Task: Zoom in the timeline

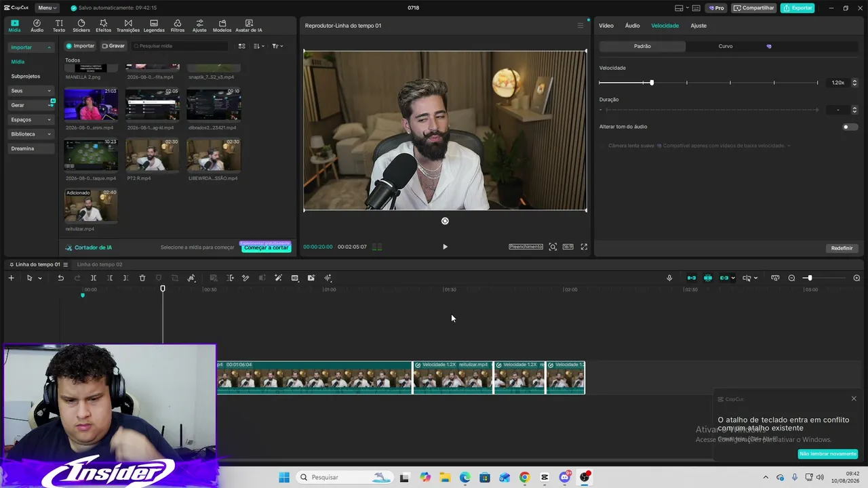Action: click(856, 278)
